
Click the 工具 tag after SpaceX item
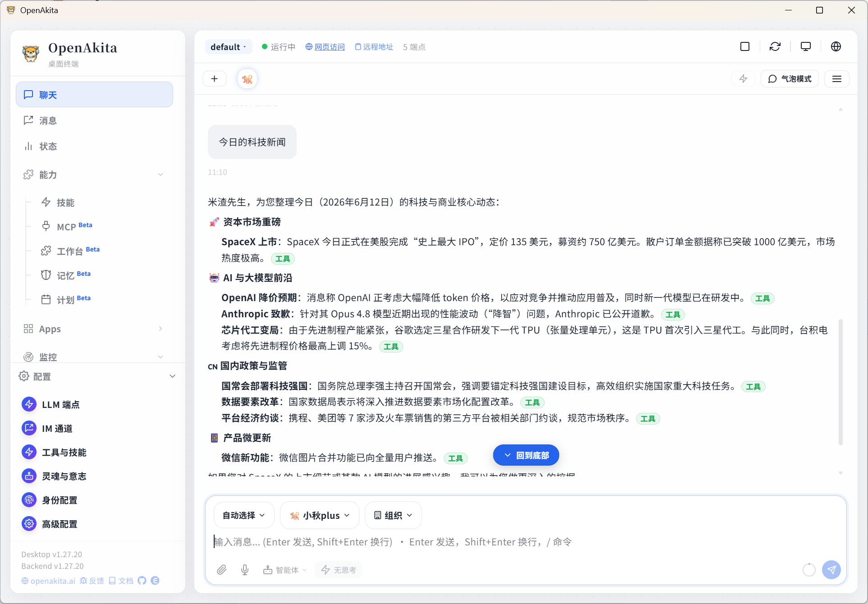[x=283, y=259]
